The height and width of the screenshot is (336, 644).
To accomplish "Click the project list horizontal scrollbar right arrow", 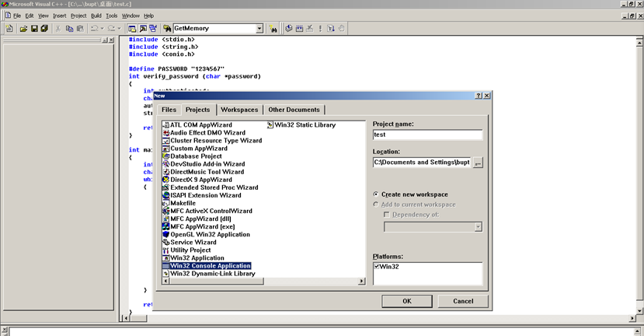I will point(361,282).
